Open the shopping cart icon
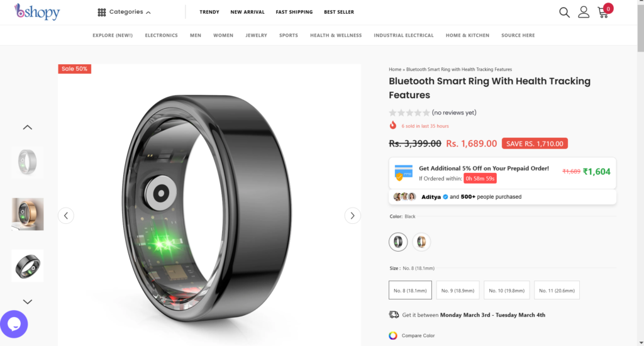Image resolution: width=644 pixels, height=346 pixels. point(603,13)
